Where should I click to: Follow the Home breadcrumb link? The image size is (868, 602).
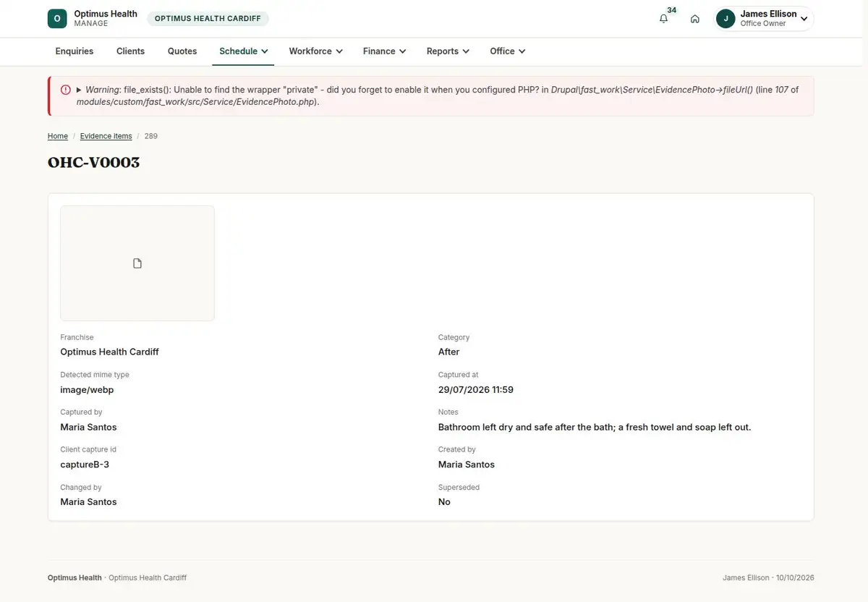click(x=58, y=136)
